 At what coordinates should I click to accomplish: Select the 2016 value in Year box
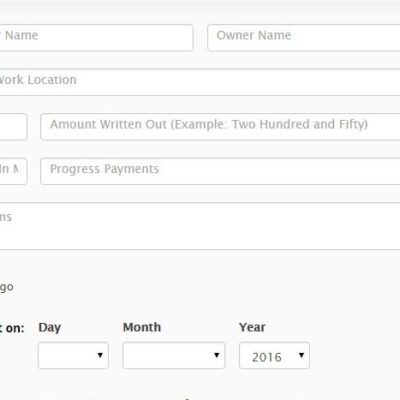[267, 357]
